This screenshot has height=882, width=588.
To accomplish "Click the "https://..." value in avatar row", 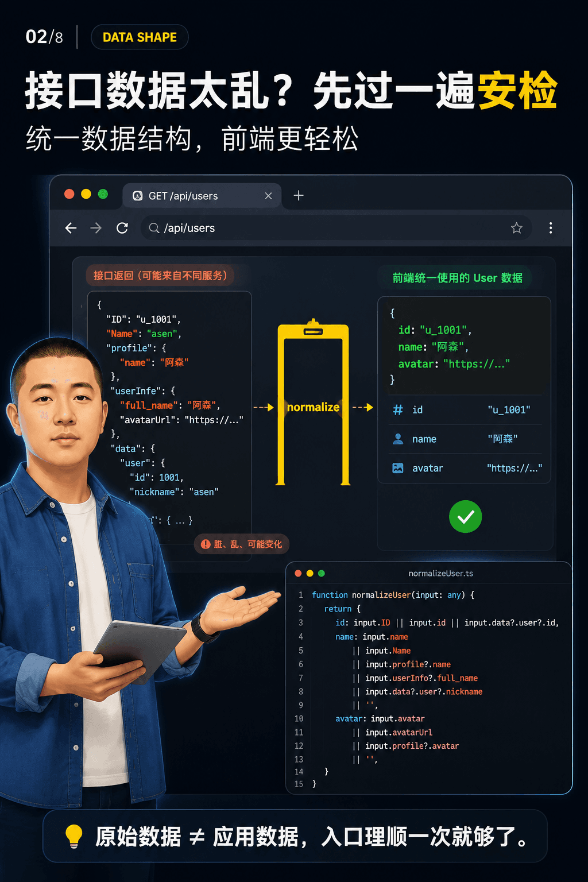I will pos(514,468).
